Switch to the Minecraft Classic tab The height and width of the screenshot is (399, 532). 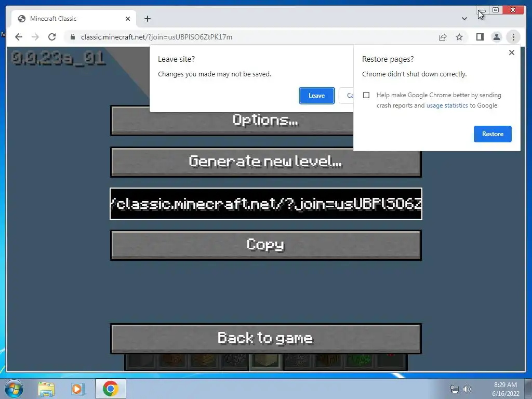[74, 19]
